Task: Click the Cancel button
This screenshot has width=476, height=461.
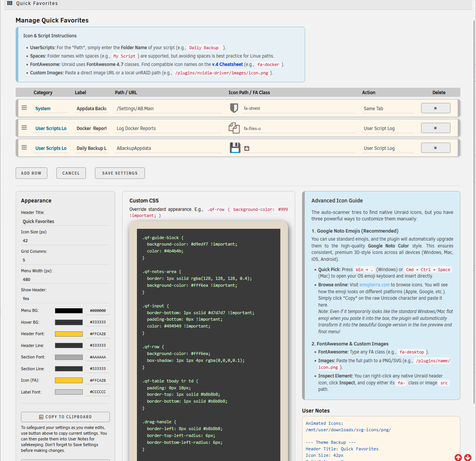Action: click(71, 173)
